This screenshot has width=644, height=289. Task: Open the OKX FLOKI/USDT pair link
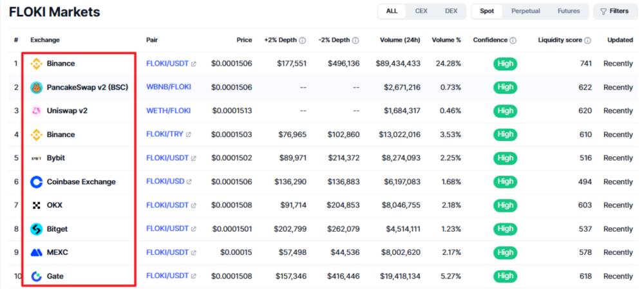coord(167,205)
